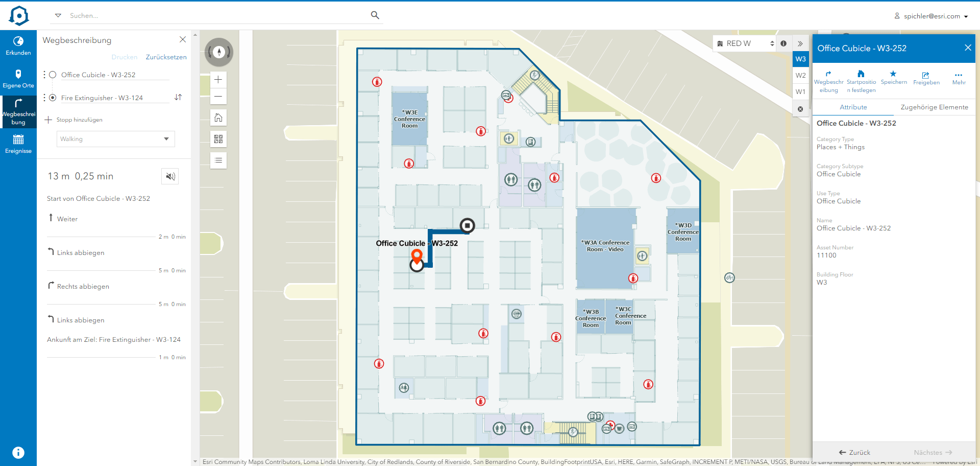Select the Office Cubicle start radio button
980x466 pixels.
[53, 74]
